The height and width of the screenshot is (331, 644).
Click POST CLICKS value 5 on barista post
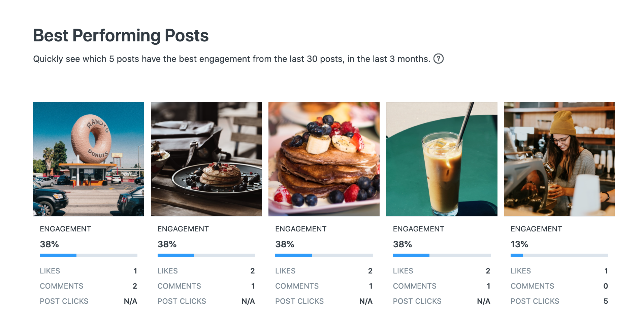606,301
